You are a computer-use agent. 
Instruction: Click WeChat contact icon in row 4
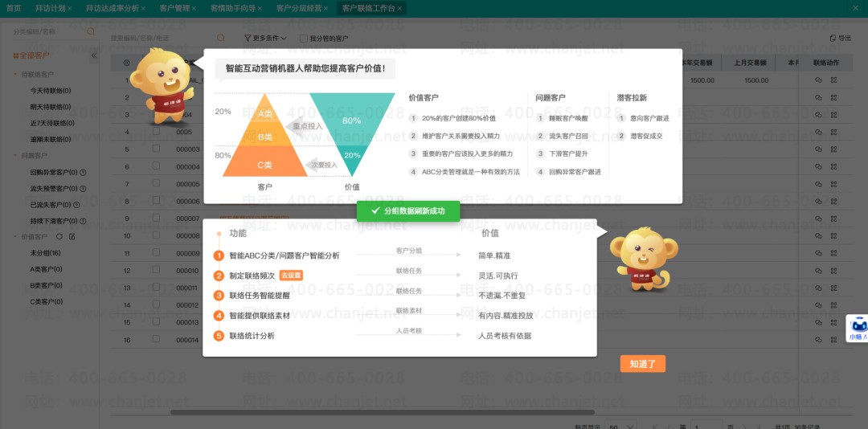(x=818, y=133)
